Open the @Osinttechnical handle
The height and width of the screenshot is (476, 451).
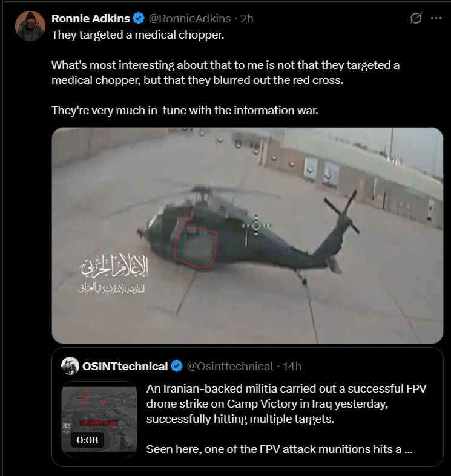pyautogui.click(x=230, y=366)
